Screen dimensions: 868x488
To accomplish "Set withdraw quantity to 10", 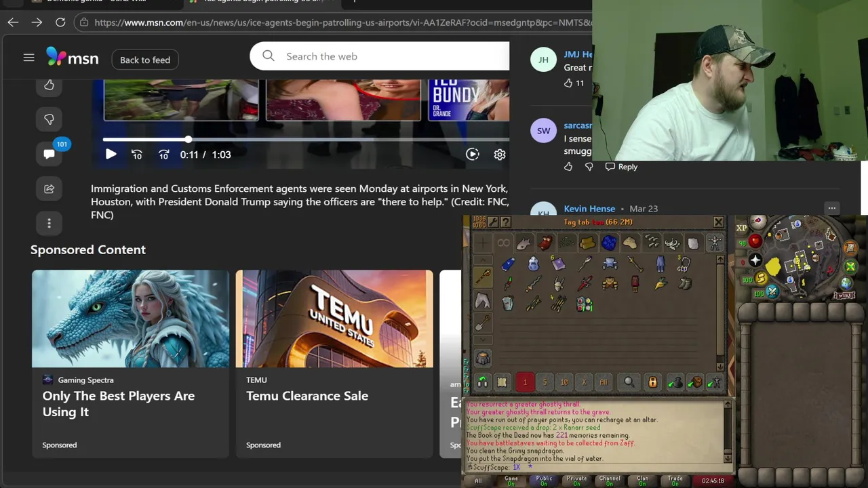I will [564, 382].
